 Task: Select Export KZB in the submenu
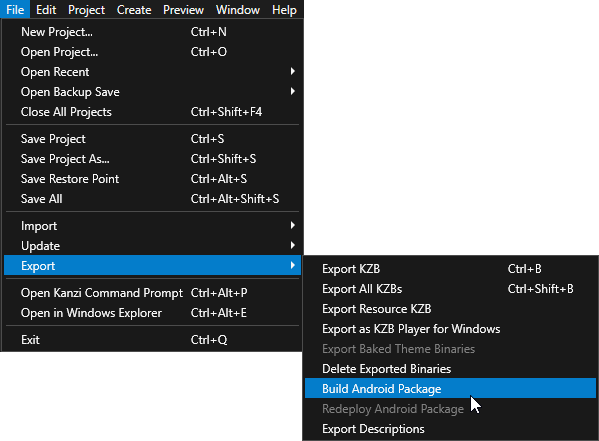coord(450,269)
